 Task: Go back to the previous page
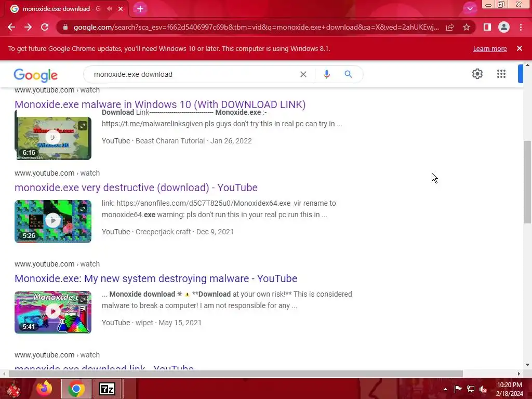(x=11, y=27)
